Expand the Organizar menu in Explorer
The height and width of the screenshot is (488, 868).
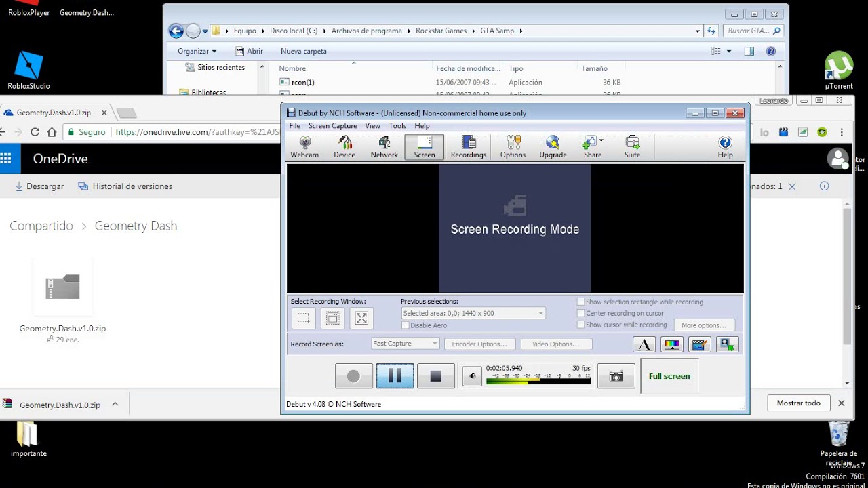(197, 51)
